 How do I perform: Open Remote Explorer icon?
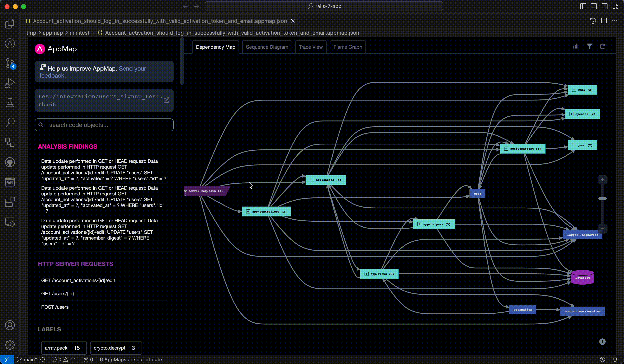(x=10, y=222)
